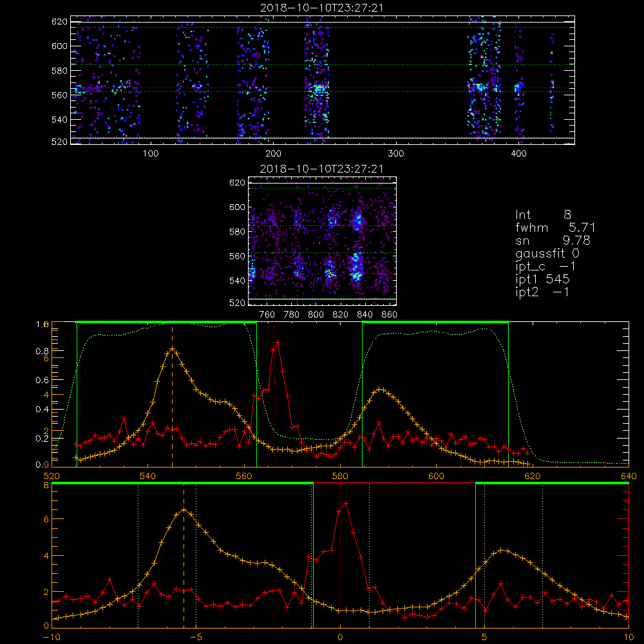Click the brightest blob near 840 in zoomed image
Viewport: 644px width, 644px height.
pos(357,267)
